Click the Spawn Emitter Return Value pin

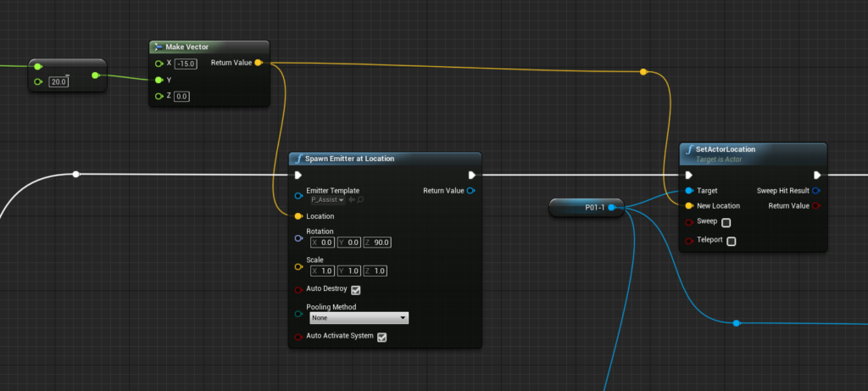point(470,191)
